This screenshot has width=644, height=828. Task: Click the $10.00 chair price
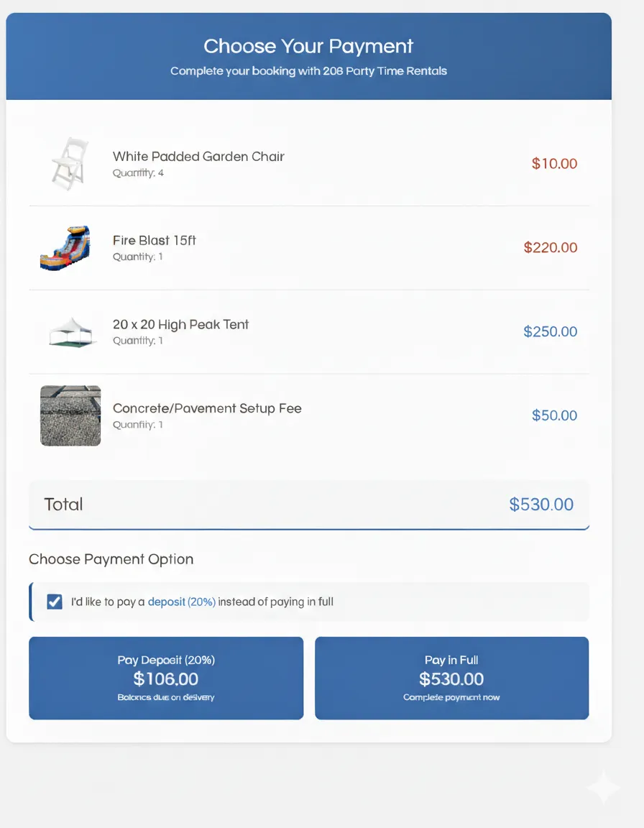coord(554,164)
